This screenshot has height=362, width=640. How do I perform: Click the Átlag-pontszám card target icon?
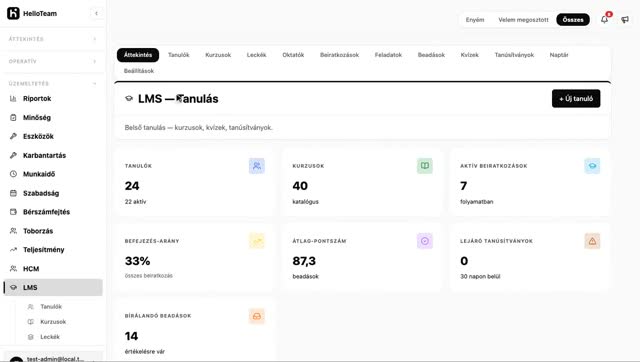[x=424, y=241]
